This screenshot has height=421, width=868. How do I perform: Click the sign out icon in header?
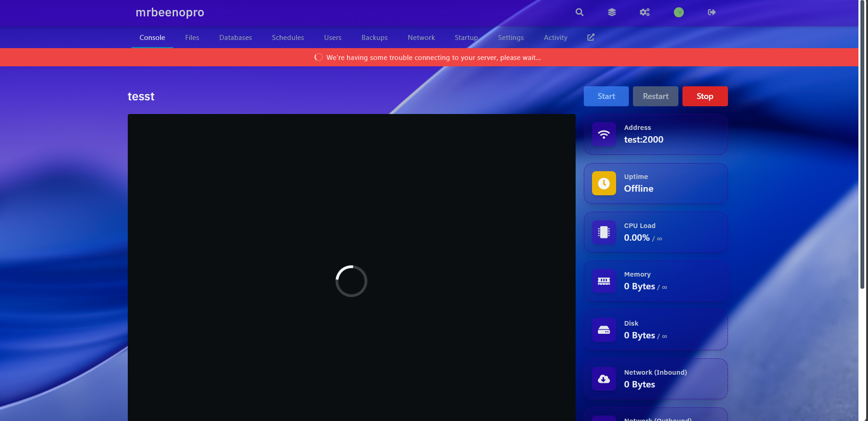pos(712,12)
